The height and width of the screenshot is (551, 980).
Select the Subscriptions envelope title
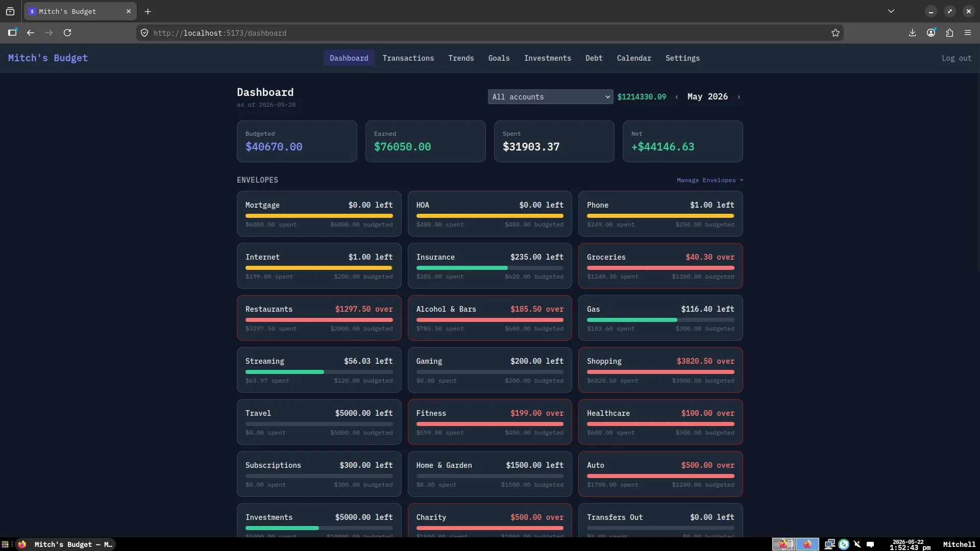[x=273, y=465]
